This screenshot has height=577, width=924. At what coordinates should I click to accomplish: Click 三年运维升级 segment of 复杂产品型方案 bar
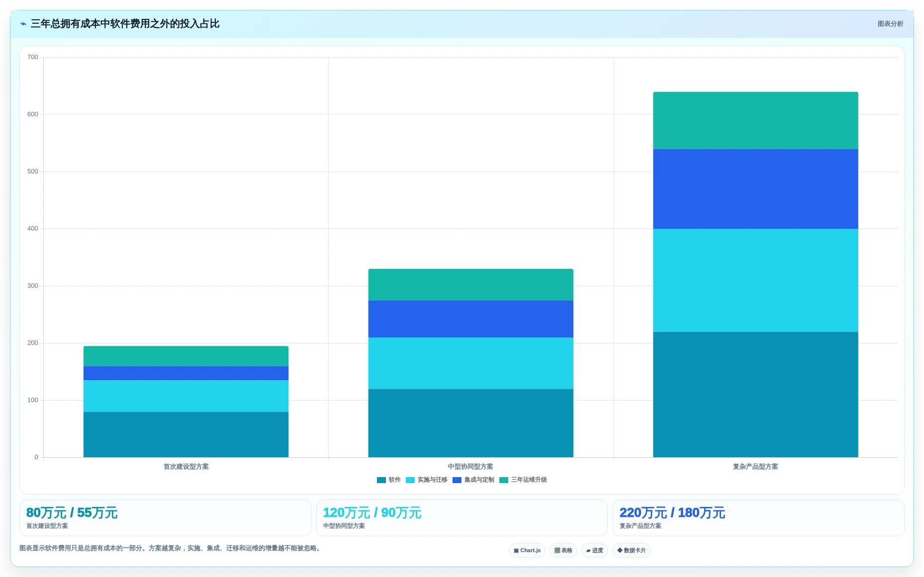(755, 120)
